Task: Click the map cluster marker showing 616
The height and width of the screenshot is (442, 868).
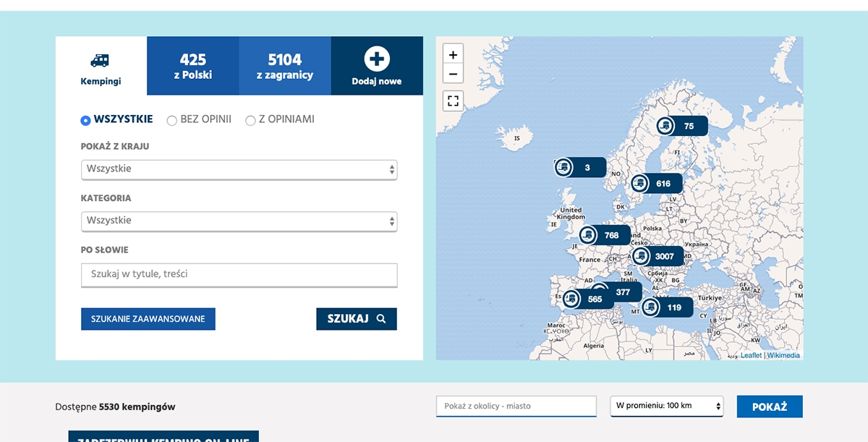Action: click(656, 184)
